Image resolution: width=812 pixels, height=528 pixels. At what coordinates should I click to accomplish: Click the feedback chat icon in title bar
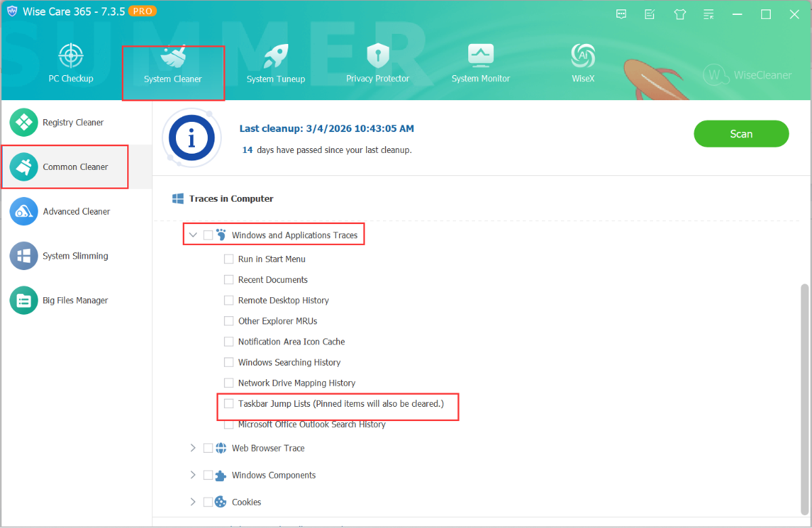(621, 14)
